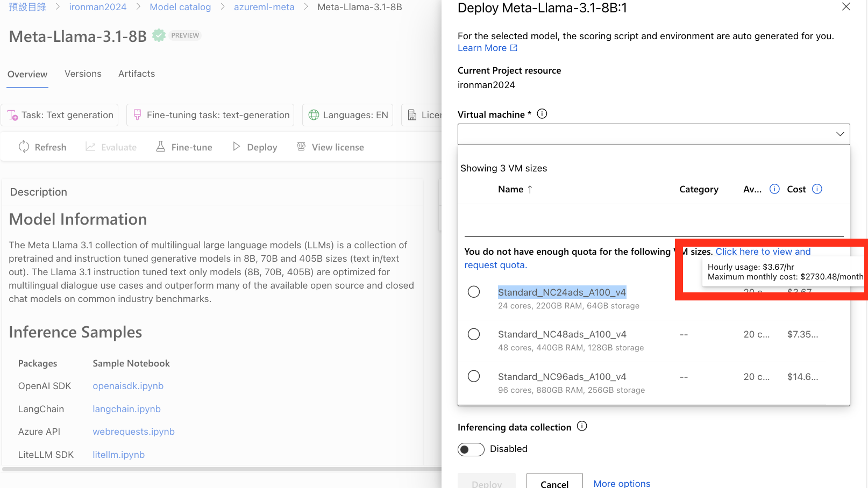Click the Fine-tuning task tag icon
The width and height of the screenshot is (868, 488).
tap(137, 115)
